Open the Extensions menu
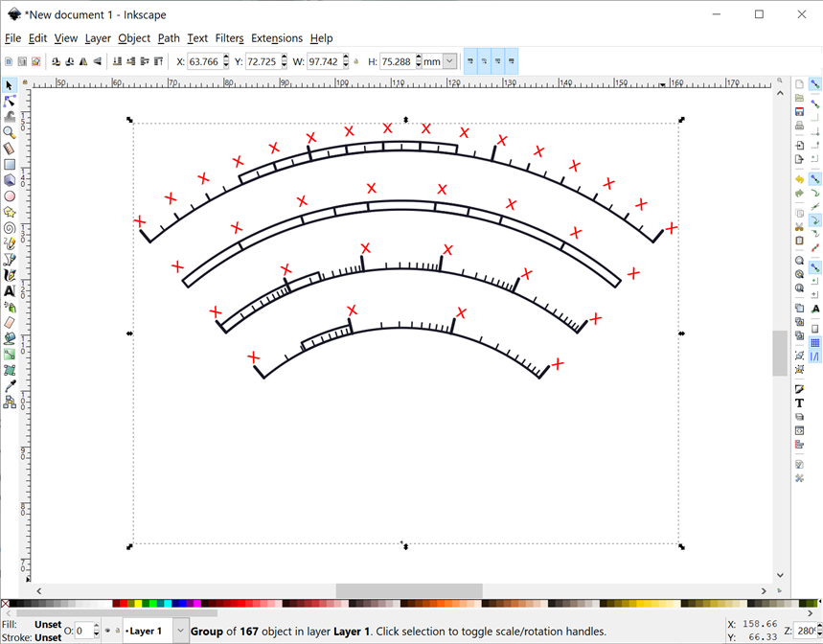Viewport: 823px width, 644px height. [x=276, y=38]
